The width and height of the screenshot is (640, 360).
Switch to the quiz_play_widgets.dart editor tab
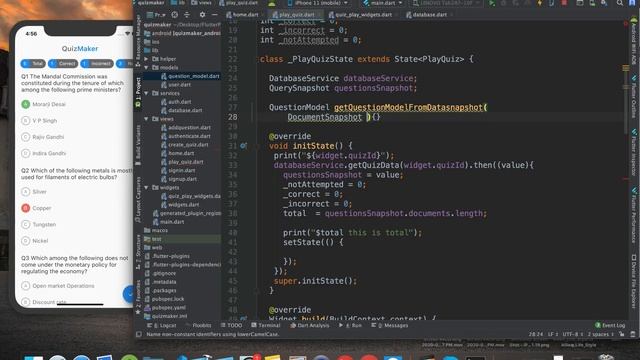click(x=360, y=15)
